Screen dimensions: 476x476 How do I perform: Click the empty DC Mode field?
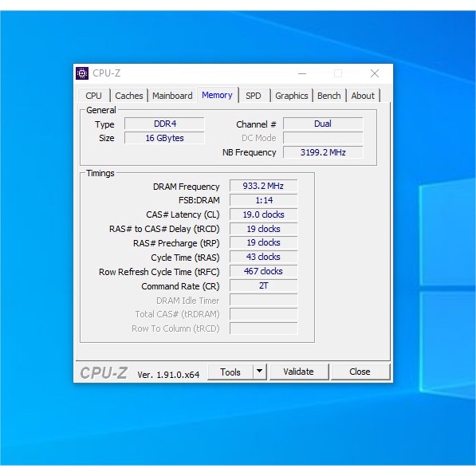click(x=323, y=138)
